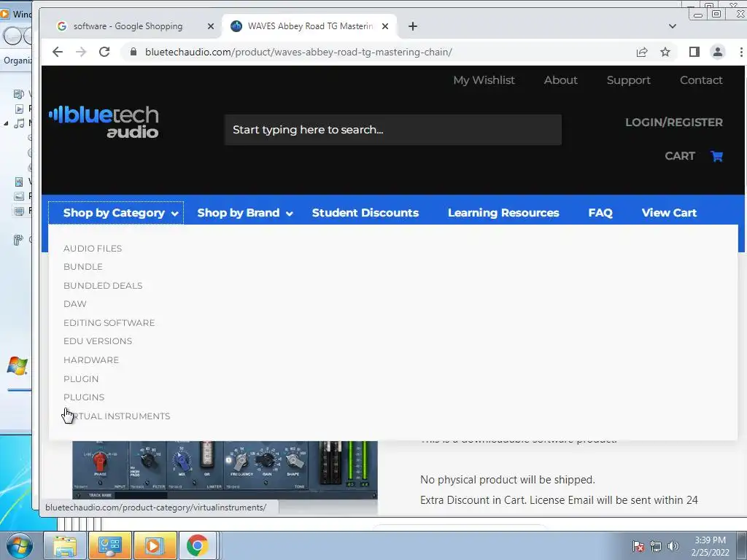Click the Windows Start button
The height and width of the screenshot is (560, 747).
coord(19,545)
